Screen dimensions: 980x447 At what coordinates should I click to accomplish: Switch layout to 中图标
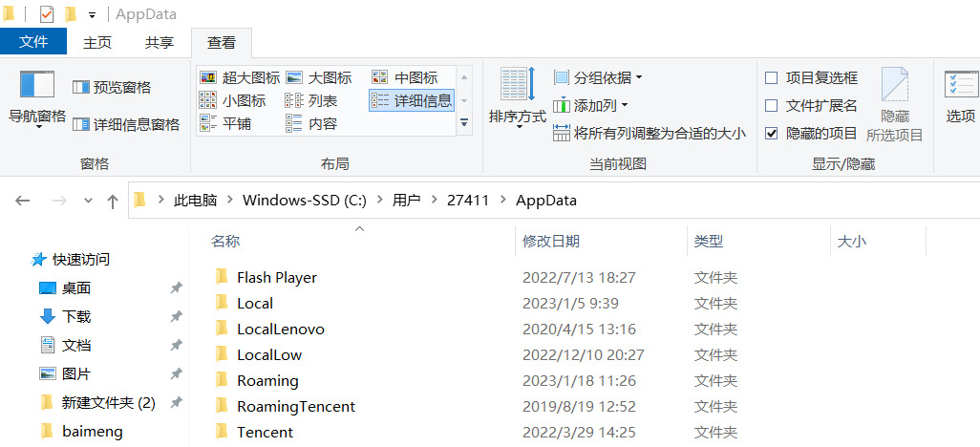pyautogui.click(x=404, y=77)
